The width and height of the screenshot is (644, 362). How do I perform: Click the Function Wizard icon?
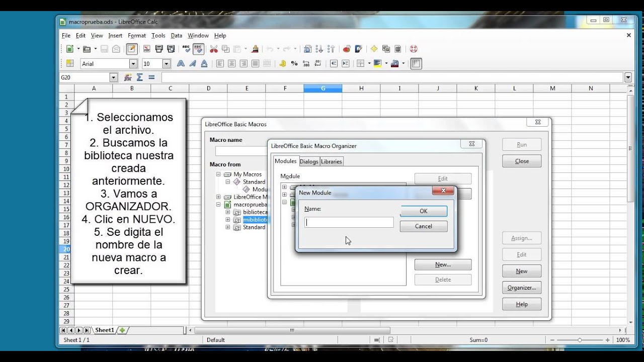click(128, 77)
